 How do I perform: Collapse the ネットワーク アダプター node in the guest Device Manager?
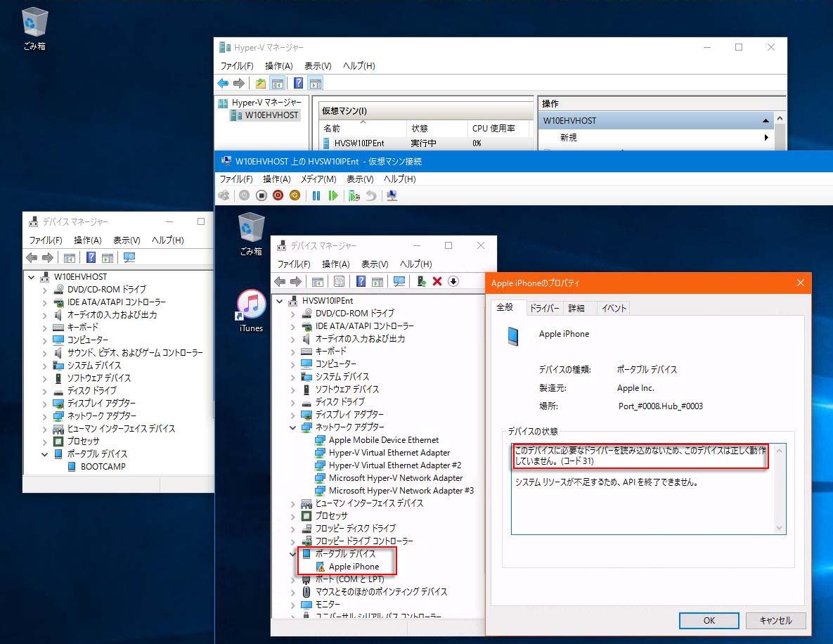click(292, 427)
